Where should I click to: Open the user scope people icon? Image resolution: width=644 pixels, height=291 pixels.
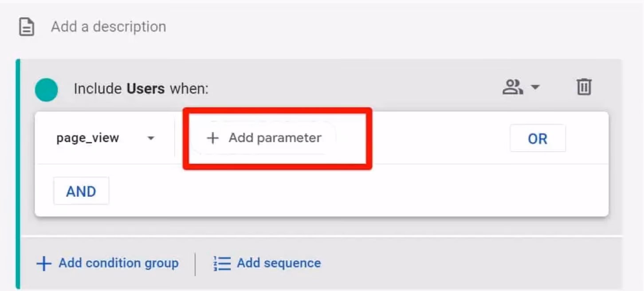513,87
